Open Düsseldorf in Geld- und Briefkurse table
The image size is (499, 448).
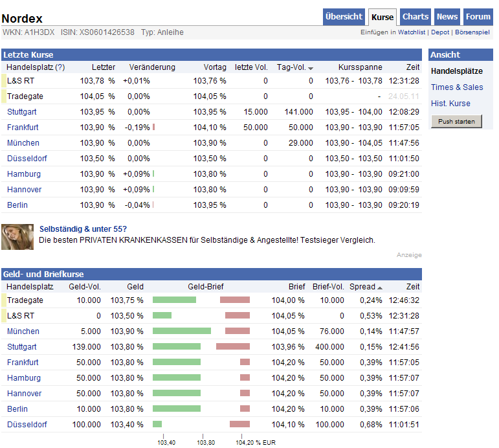coord(27,425)
